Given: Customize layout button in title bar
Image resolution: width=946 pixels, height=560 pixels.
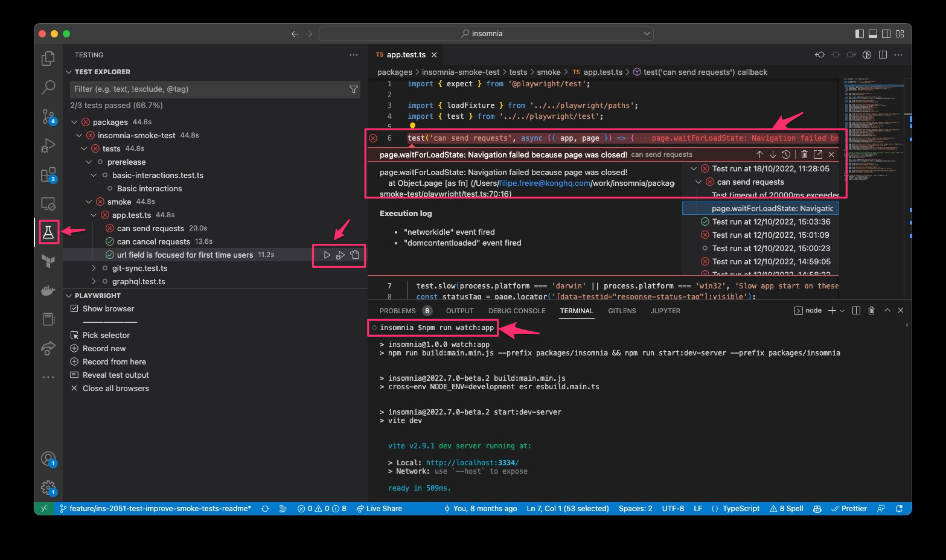Looking at the screenshot, I should (x=900, y=34).
